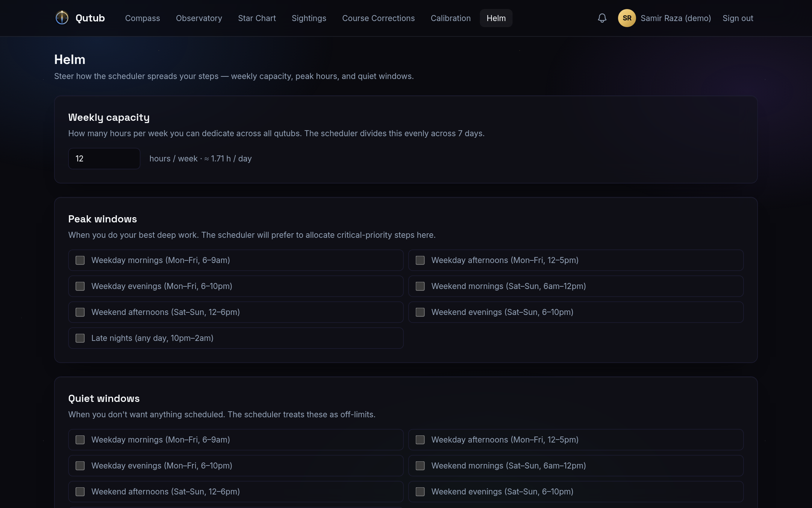The width and height of the screenshot is (812, 508).
Task: Go to Observatory
Action: coord(199,18)
